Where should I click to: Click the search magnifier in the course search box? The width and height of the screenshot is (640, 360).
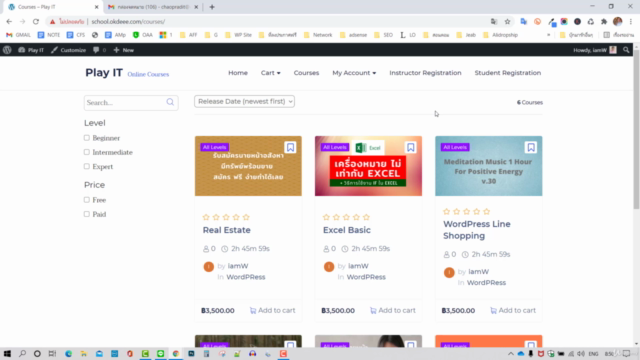(x=170, y=102)
